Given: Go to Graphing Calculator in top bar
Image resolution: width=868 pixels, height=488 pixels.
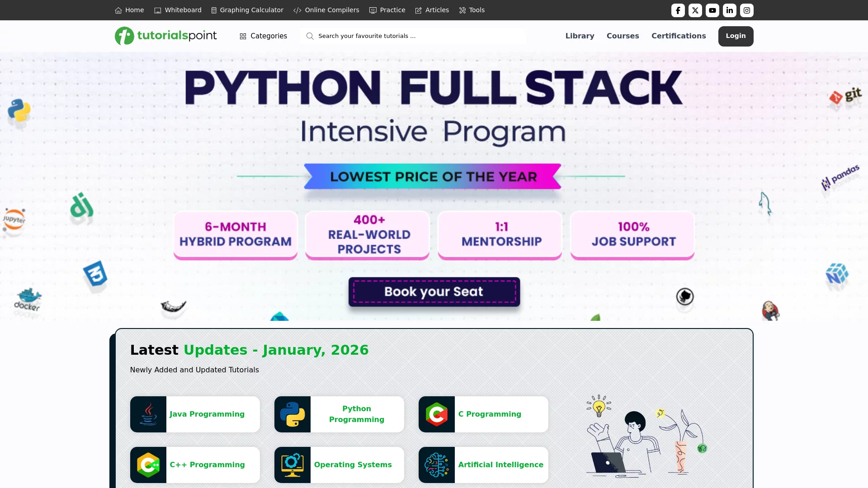Looking at the screenshot, I should [247, 10].
